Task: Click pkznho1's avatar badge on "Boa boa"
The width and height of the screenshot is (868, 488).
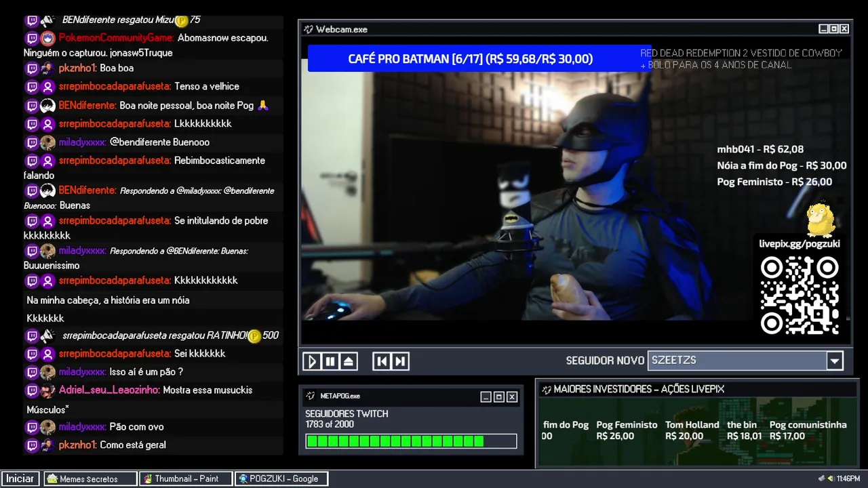Action: click(x=47, y=68)
